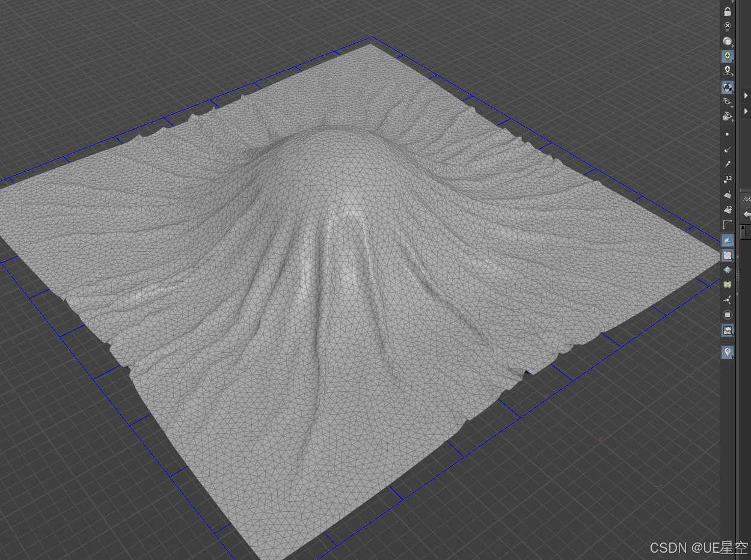Toggle the origin gnomon axis icon

pyautogui.click(x=728, y=300)
